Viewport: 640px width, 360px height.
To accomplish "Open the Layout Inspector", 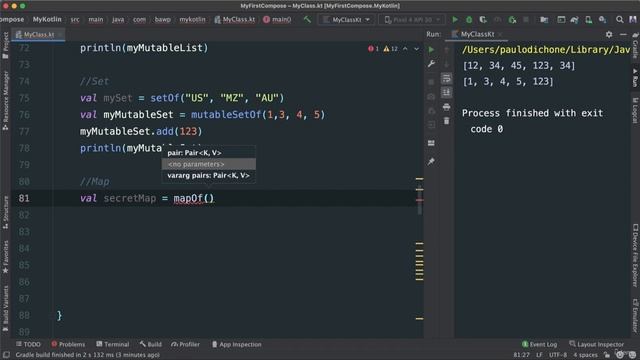I will tap(596, 344).
